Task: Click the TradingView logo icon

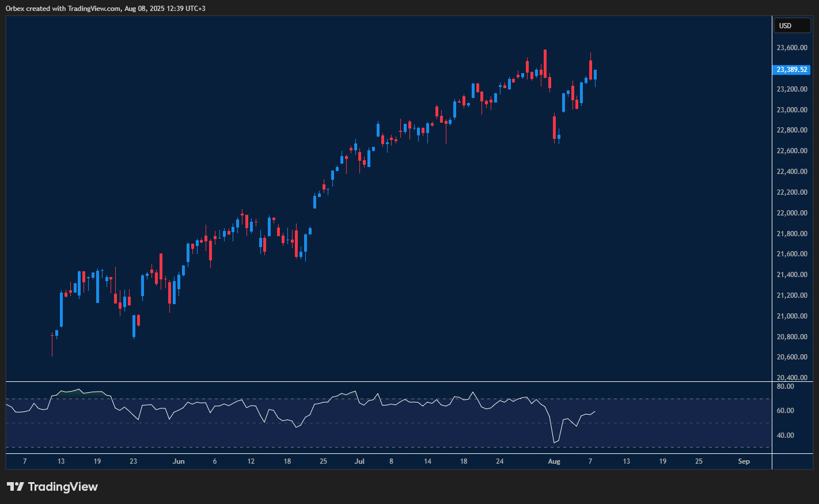Action: (16, 487)
